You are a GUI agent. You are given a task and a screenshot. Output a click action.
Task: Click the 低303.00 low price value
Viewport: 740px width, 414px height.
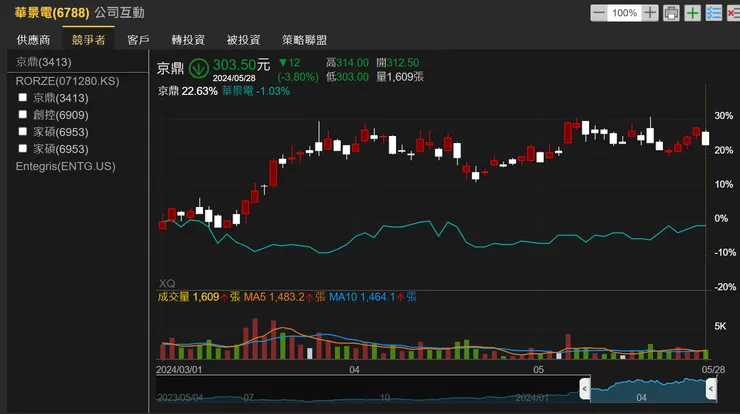[x=347, y=77]
